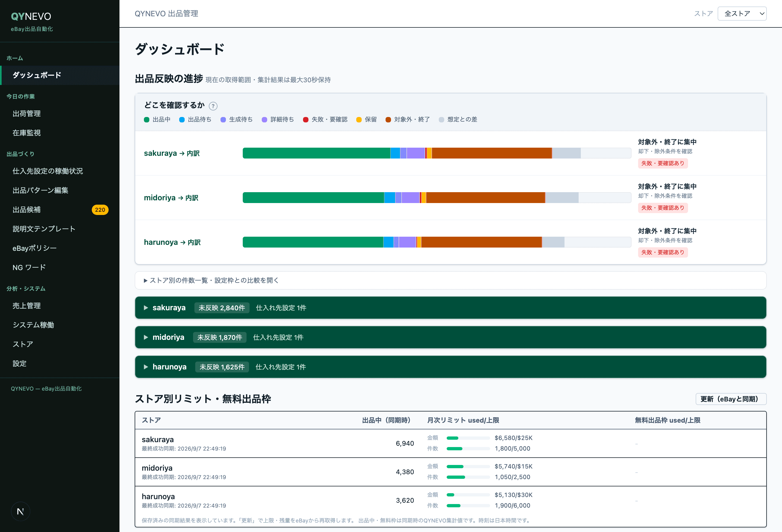
Task: Expand ストア別の件数一覧・設定枠との比較を開く
Action: tap(450, 280)
